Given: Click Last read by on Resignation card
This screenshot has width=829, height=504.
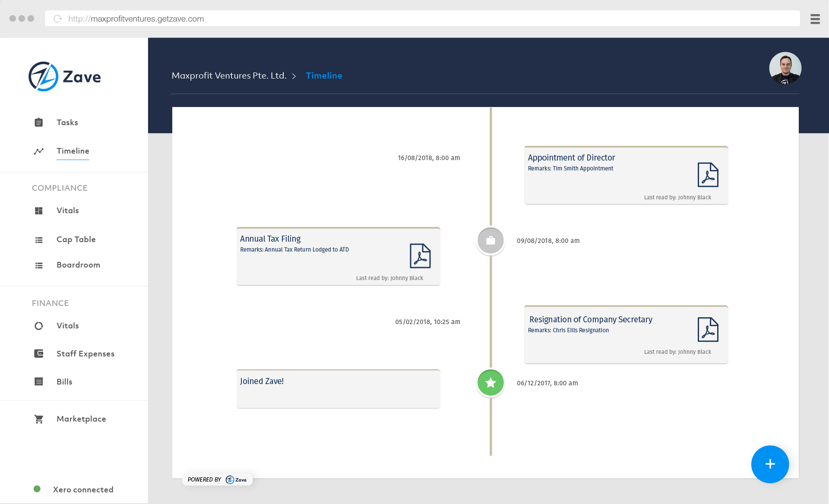Looking at the screenshot, I should pos(677,352).
